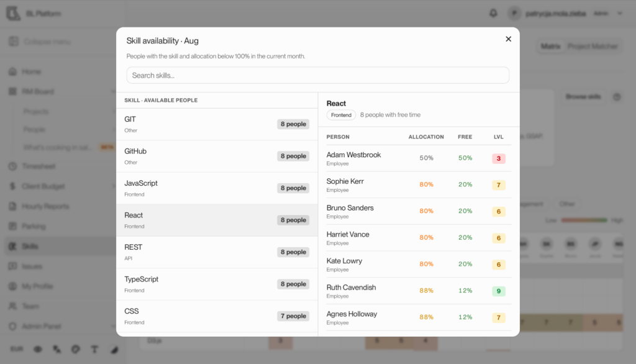Select the GitHub skill row
The width and height of the screenshot is (636, 364).
217,157
